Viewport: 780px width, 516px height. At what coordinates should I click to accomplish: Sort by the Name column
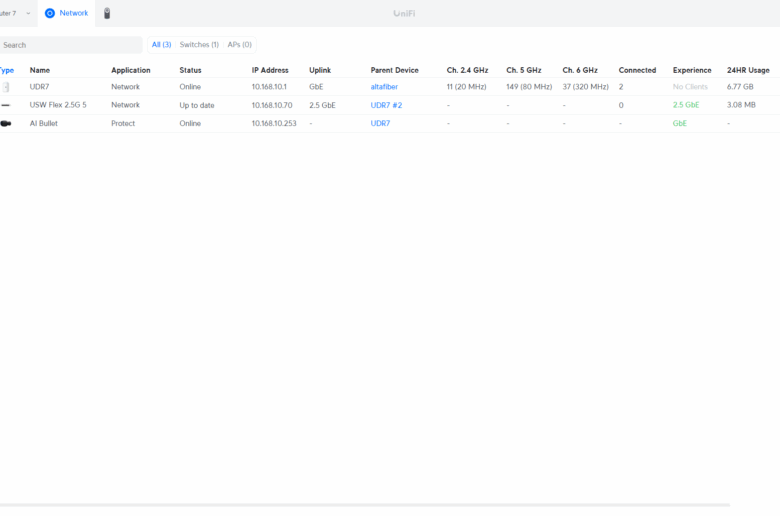(40, 70)
